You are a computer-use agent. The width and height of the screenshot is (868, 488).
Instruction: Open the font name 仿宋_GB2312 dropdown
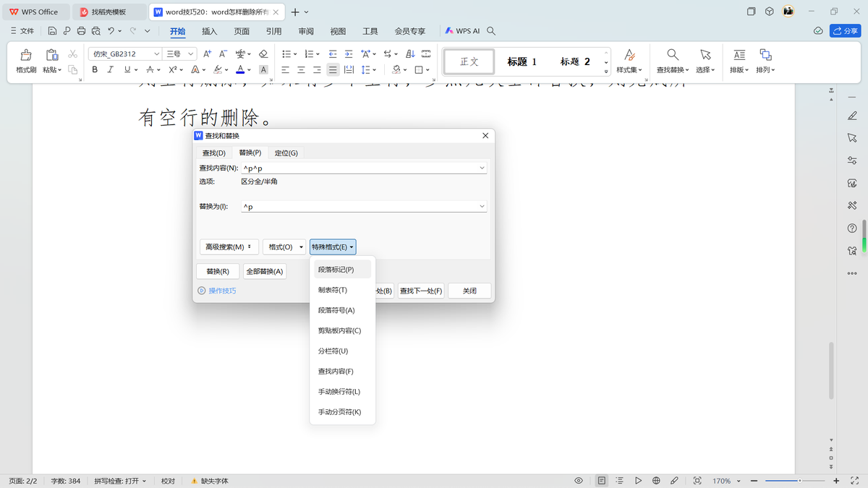[156, 54]
